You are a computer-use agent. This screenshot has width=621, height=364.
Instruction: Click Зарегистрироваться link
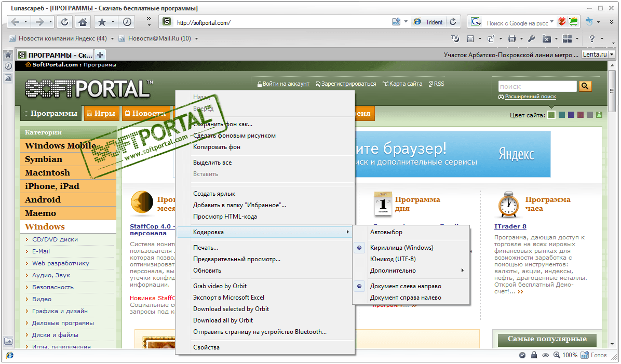pyautogui.click(x=348, y=84)
